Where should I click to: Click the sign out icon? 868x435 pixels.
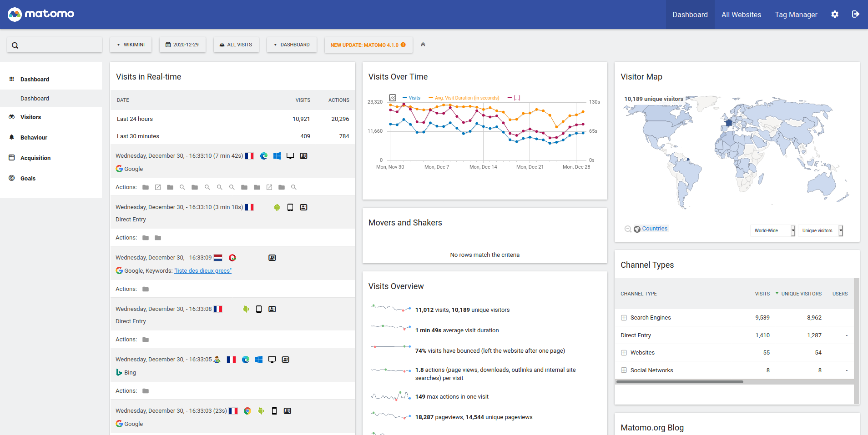pos(855,15)
